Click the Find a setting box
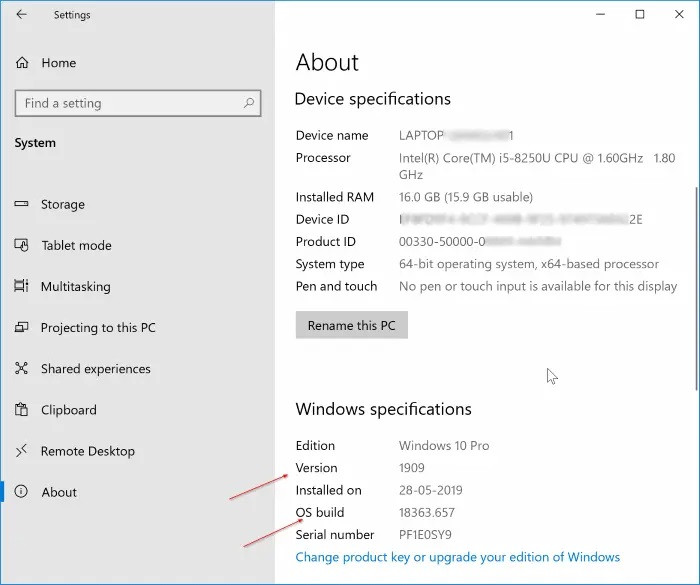 (138, 103)
